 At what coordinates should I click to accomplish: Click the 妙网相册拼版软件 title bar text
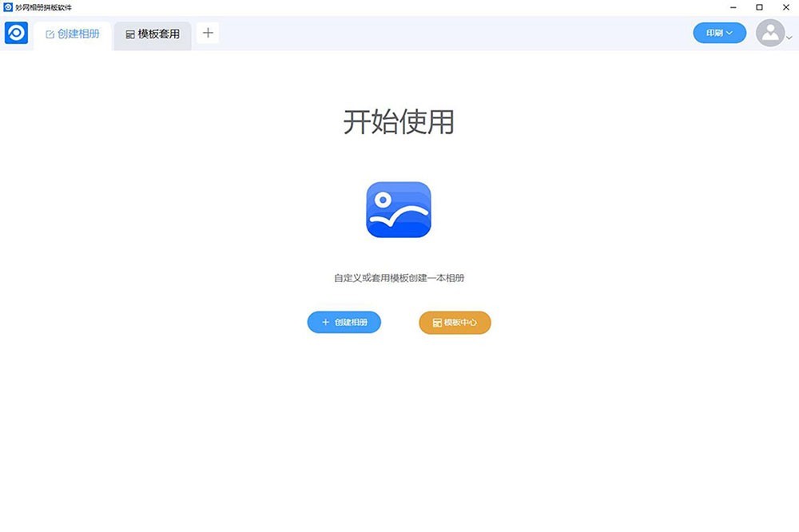(43, 8)
